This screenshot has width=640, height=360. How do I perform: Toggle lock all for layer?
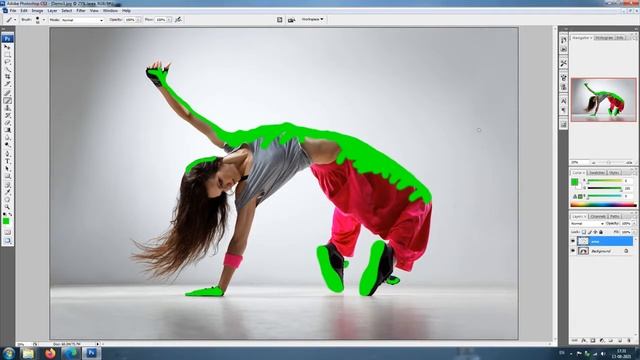(x=601, y=232)
